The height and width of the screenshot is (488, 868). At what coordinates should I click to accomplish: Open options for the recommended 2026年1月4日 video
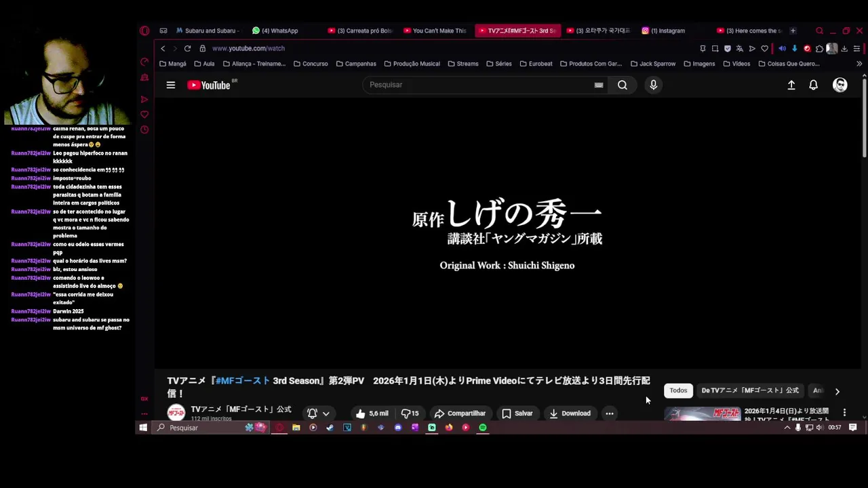coord(844,412)
